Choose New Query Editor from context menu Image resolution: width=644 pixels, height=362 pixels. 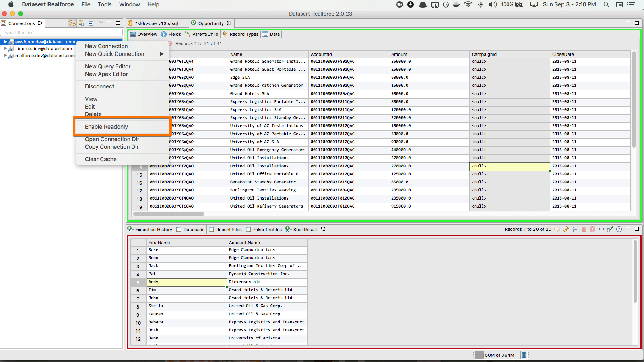(x=107, y=66)
